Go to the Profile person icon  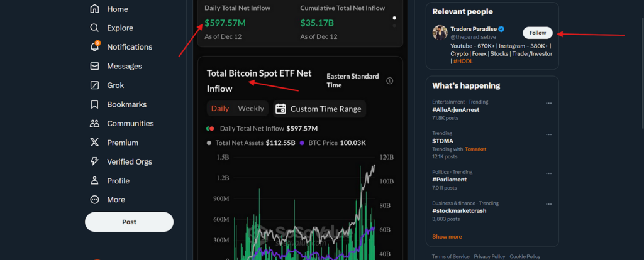94,181
